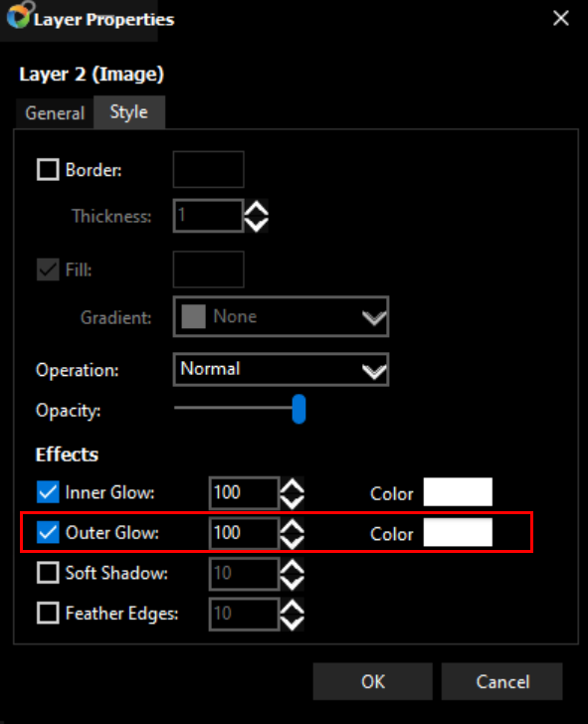Enable the Border checkbox
Viewport: 588px width, 724px height.
pyautogui.click(x=48, y=169)
